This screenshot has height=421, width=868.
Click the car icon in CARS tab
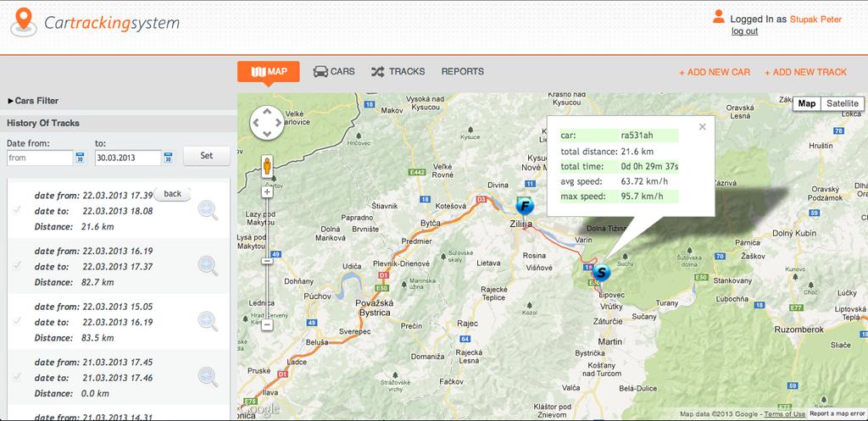point(320,71)
